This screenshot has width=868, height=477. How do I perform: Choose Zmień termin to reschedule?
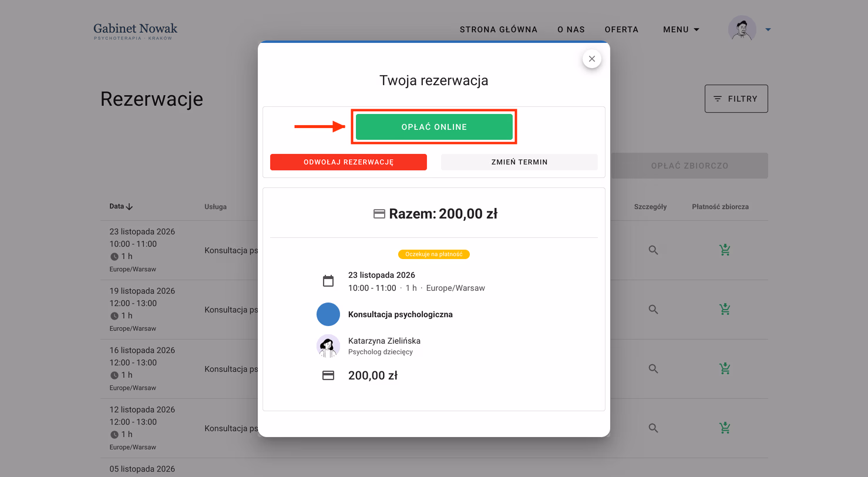[x=519, y=162]
